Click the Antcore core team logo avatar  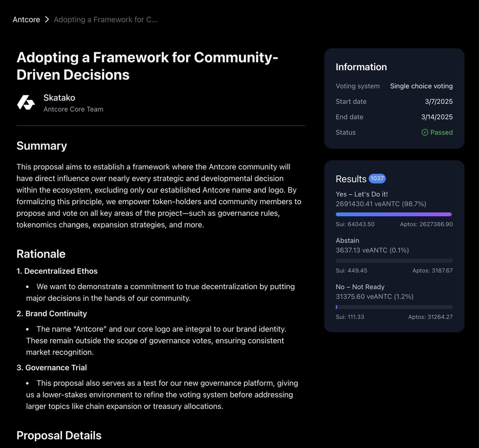[26, 103]
